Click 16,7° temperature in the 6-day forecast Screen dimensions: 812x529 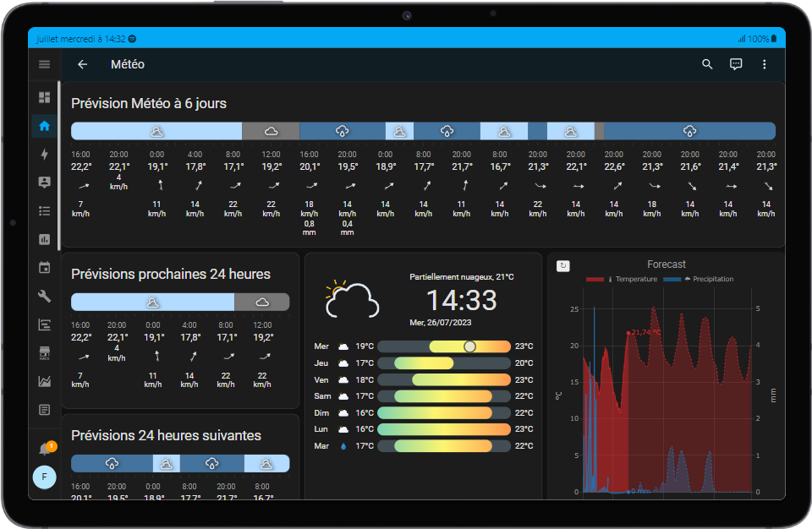coord(500,166)
